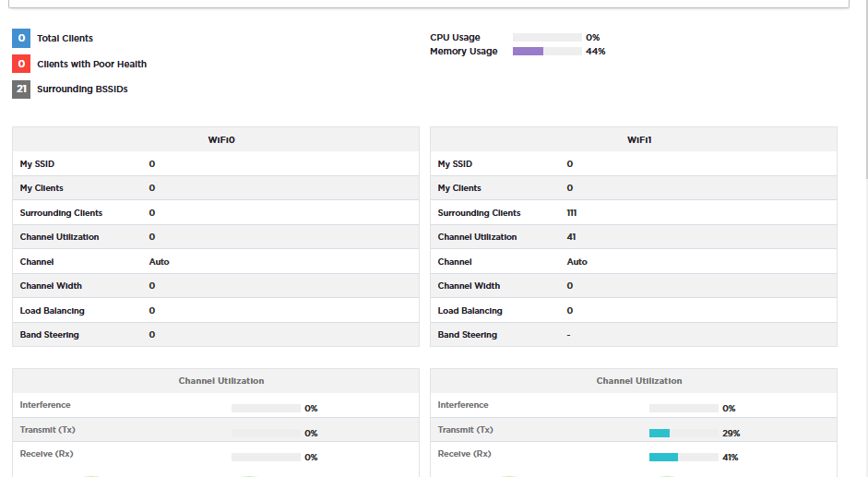868x477 pixels.
Task: Click the My Clients row in WIFI0
Action: coord(216,188)
